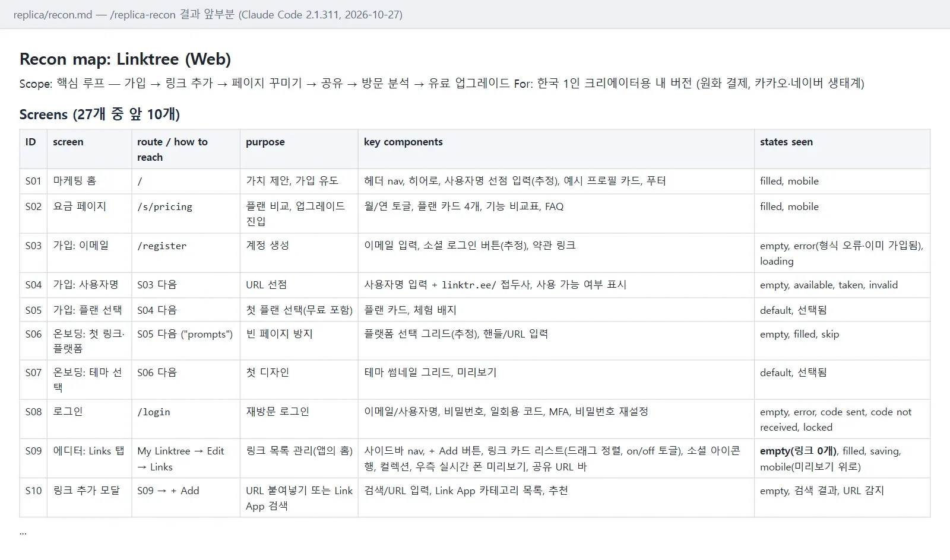950x560 pixels.
Task: Click the '/register' route cell
Action: pyautogui.click(x=186, y=253)
